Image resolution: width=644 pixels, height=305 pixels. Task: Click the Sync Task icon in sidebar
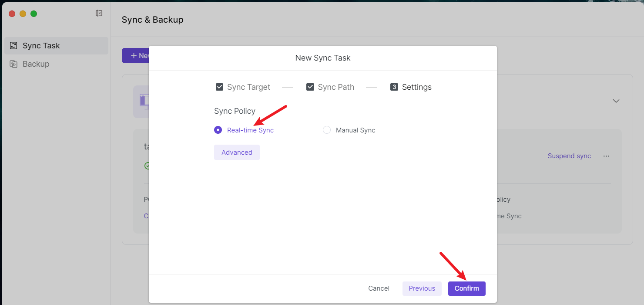[x=14, y=46]
